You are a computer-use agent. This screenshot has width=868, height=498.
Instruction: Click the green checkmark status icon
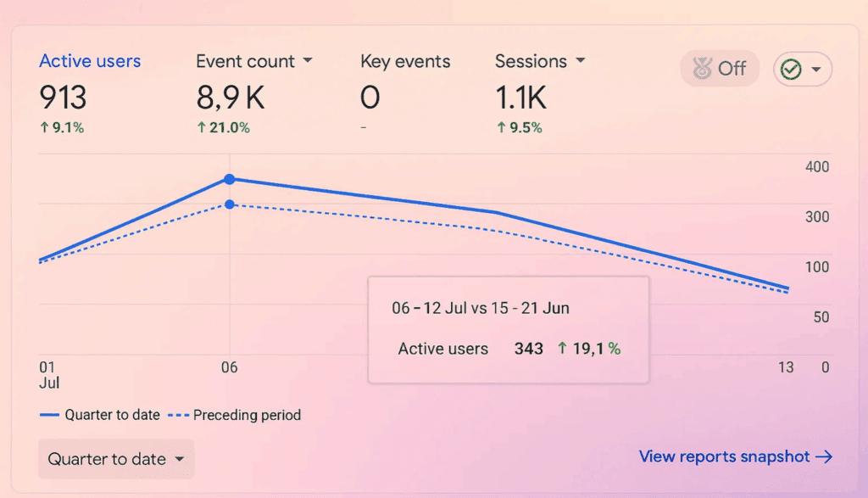tap(791, 70)
